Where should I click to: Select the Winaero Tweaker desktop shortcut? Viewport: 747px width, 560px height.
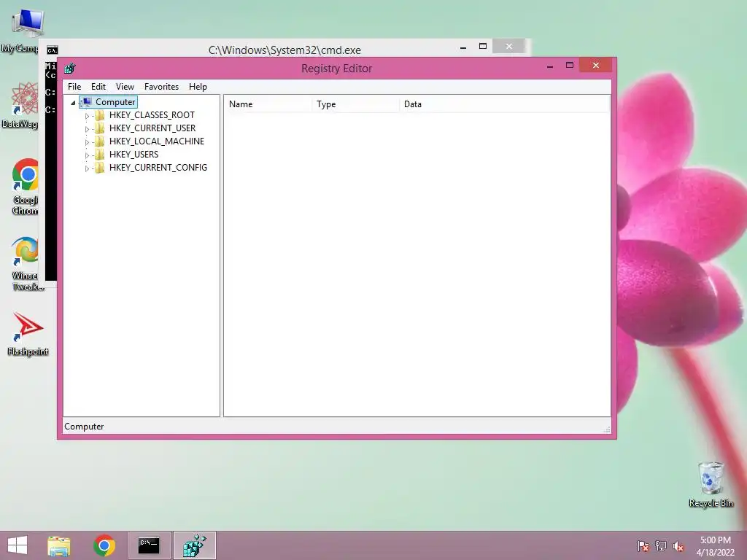[27, 263]
